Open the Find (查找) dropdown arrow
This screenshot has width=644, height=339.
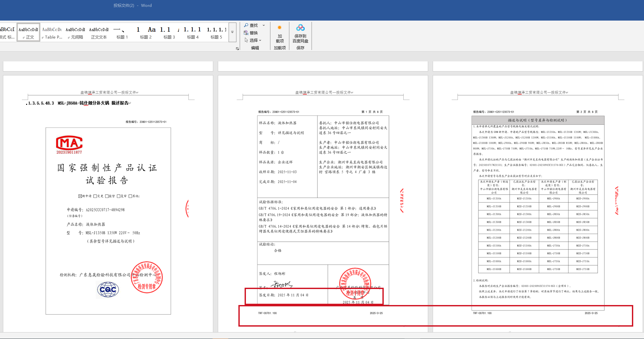coord(264,25)
